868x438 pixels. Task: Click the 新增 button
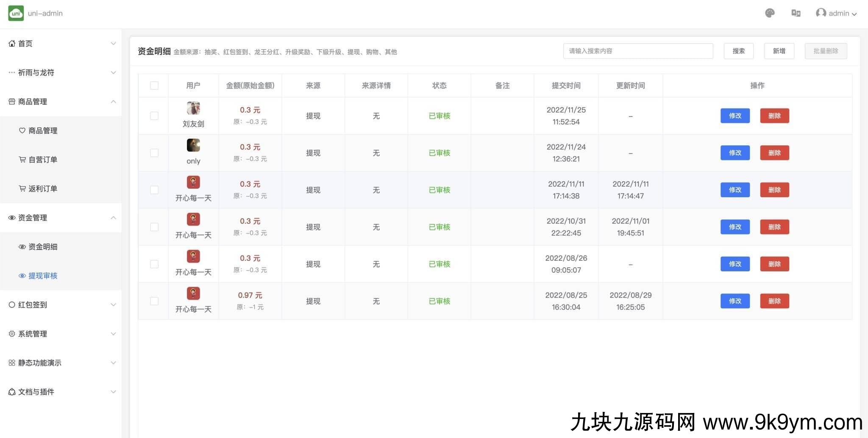click(x=779, y=51)
